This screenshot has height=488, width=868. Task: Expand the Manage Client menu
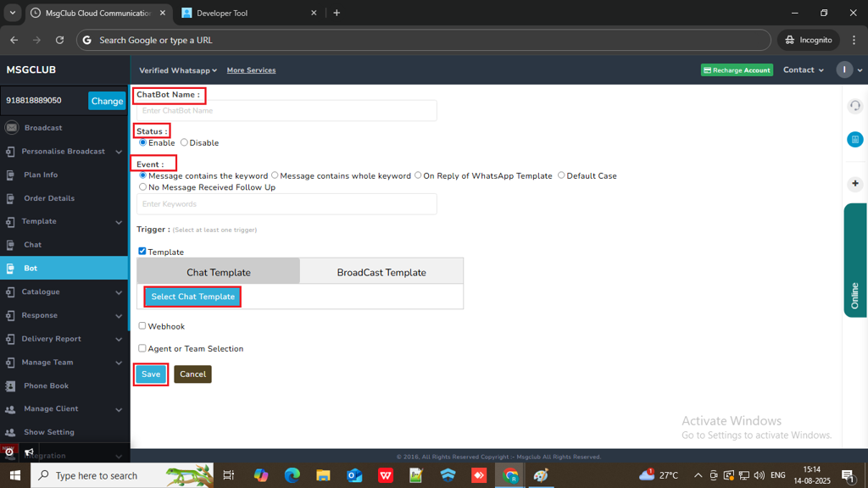pos(119,409)
